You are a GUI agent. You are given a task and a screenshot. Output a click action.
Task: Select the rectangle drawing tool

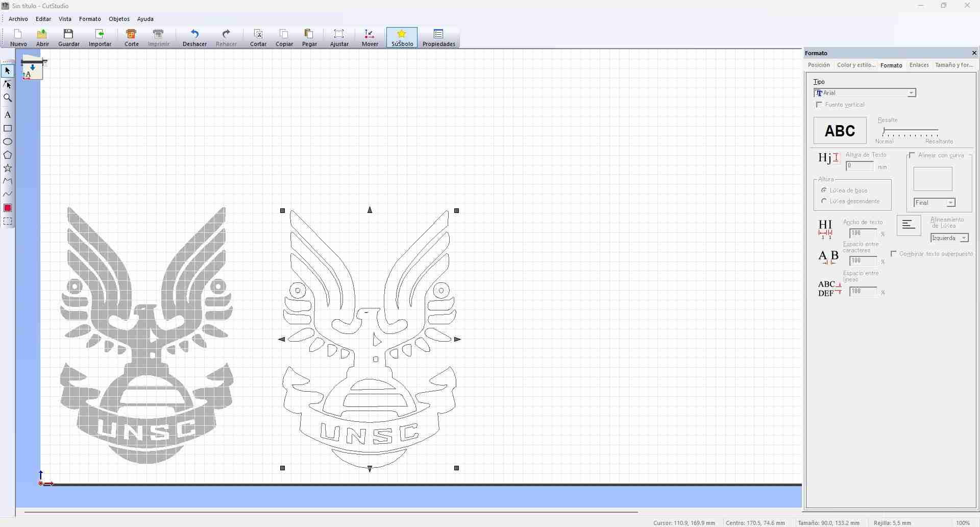8,128
